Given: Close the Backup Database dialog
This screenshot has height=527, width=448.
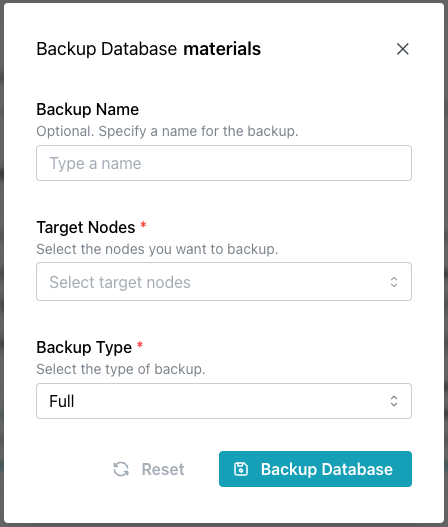Looking at the screenshot, I should click(x=402, y=49).
